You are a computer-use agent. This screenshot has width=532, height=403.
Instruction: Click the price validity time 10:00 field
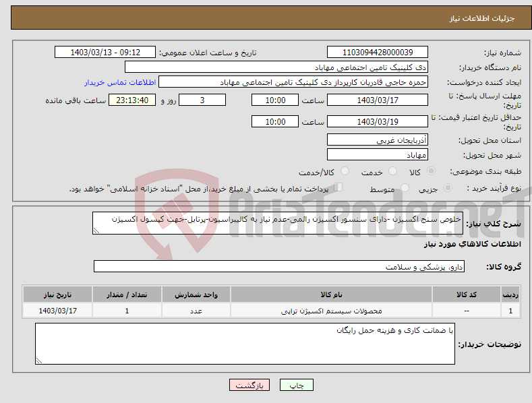(x=275, y=121)
